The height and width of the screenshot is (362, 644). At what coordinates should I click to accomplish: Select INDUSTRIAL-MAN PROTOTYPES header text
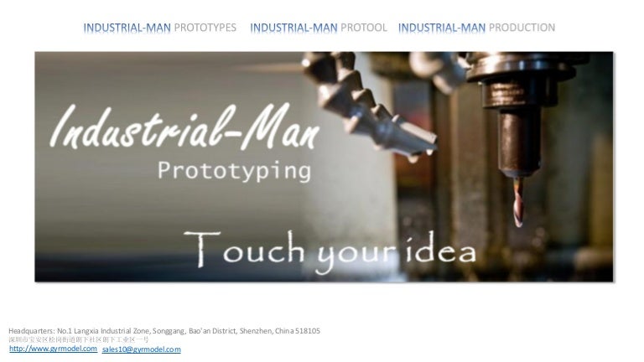(x=160, y=28)
